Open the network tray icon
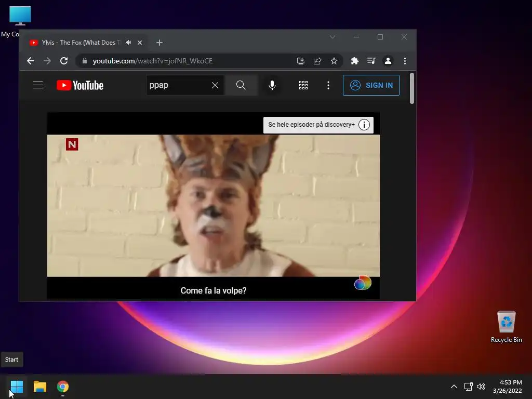 (x=469, y=387)
